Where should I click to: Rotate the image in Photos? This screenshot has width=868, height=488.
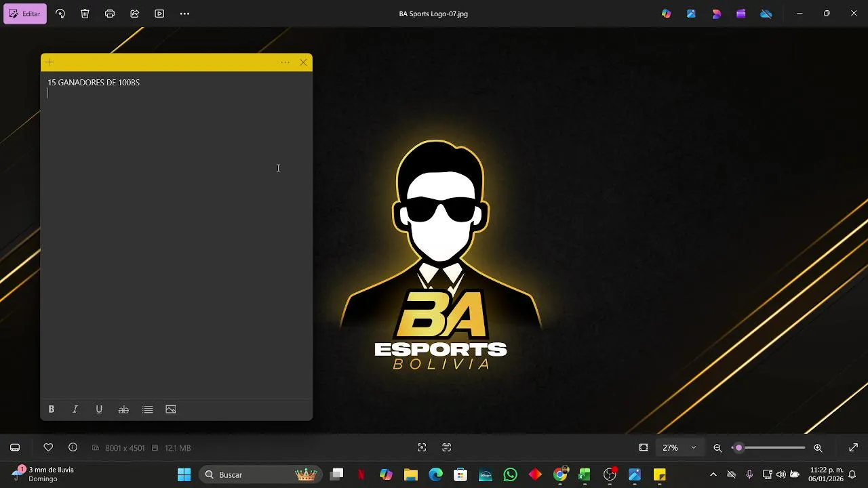coord(60,14)
